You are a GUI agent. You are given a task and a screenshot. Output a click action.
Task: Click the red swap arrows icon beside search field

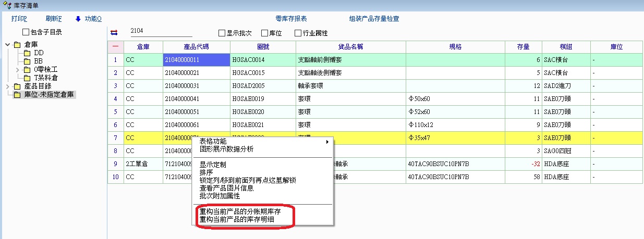114,33
